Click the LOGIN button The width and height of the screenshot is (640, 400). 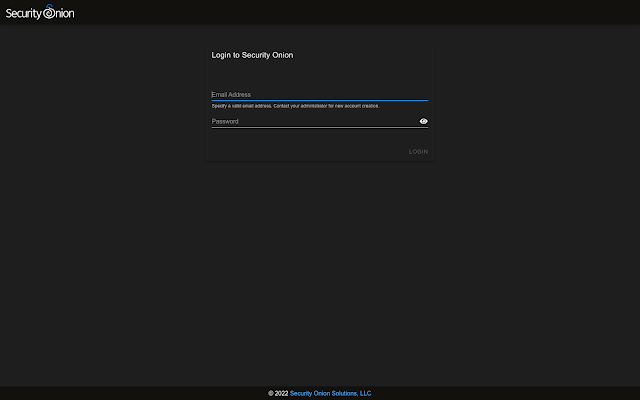[418, 152]
